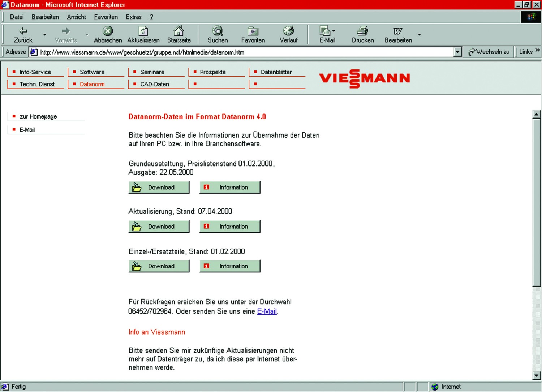Click the E-Mail hyperlink in the text
The image size is (542, 392).
267,311
